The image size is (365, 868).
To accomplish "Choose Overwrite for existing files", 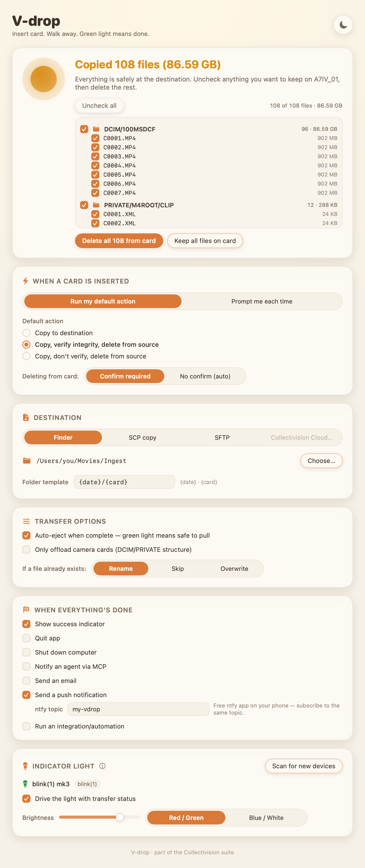I will (234, 569).
